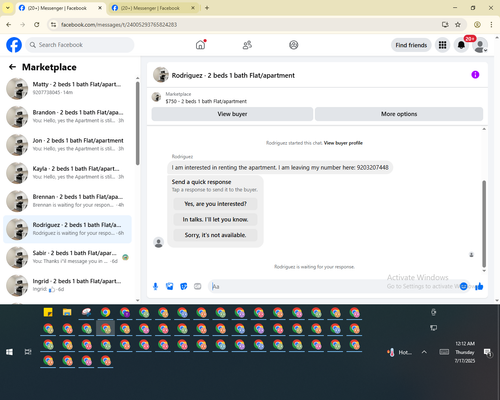Screen dimensions: 500x400
Task: Open Task View on the taskbar
Action: coord(28,352)
